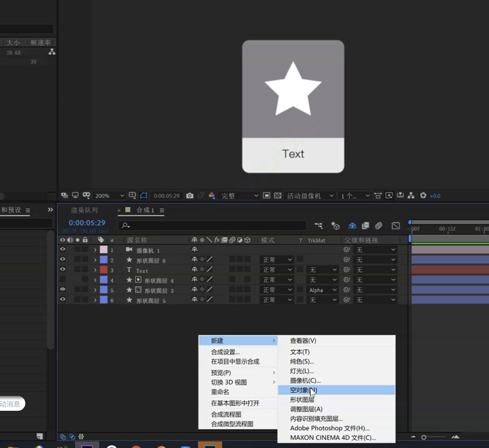This screenshot has height=448, width=489.
Task: Close the 合成1 timeline tab
Action: [119, 210]
